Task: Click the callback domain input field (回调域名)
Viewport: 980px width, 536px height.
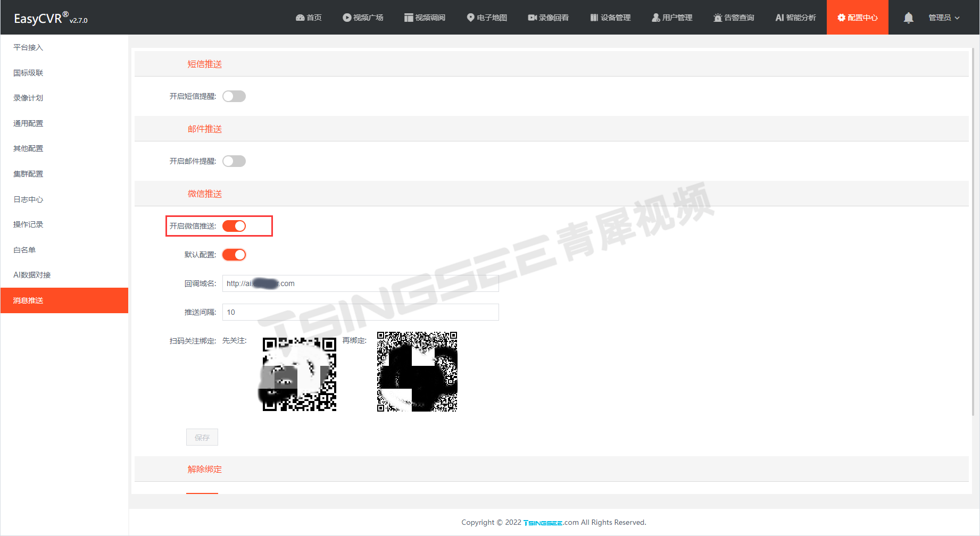Action: tap(361, 283)
